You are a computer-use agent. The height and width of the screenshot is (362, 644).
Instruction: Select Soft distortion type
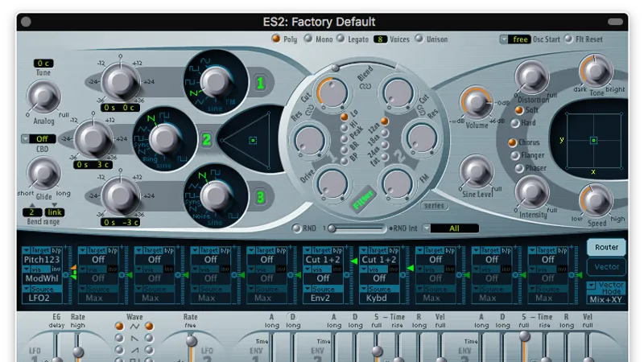[x=519, y=110]
